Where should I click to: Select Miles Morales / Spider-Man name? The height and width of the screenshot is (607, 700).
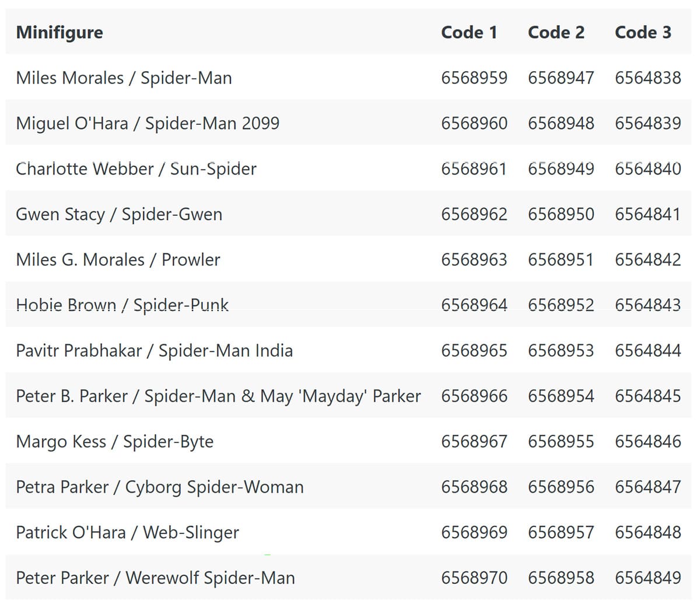124,78
